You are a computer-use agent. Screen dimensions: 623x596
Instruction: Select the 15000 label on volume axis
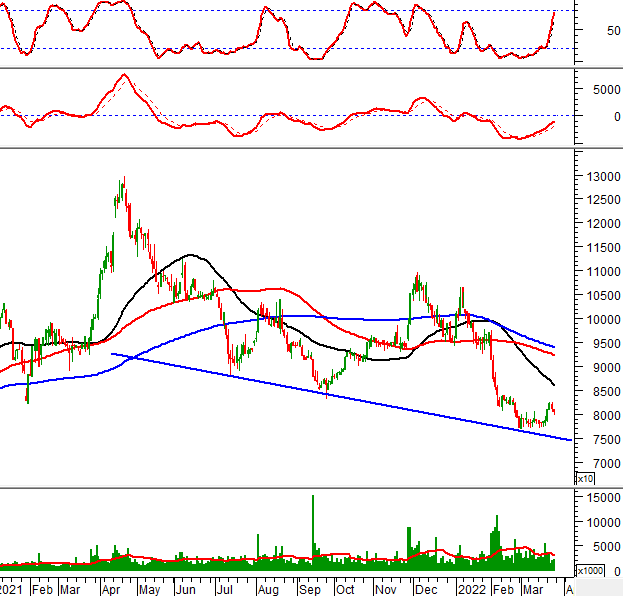point(600,497)
